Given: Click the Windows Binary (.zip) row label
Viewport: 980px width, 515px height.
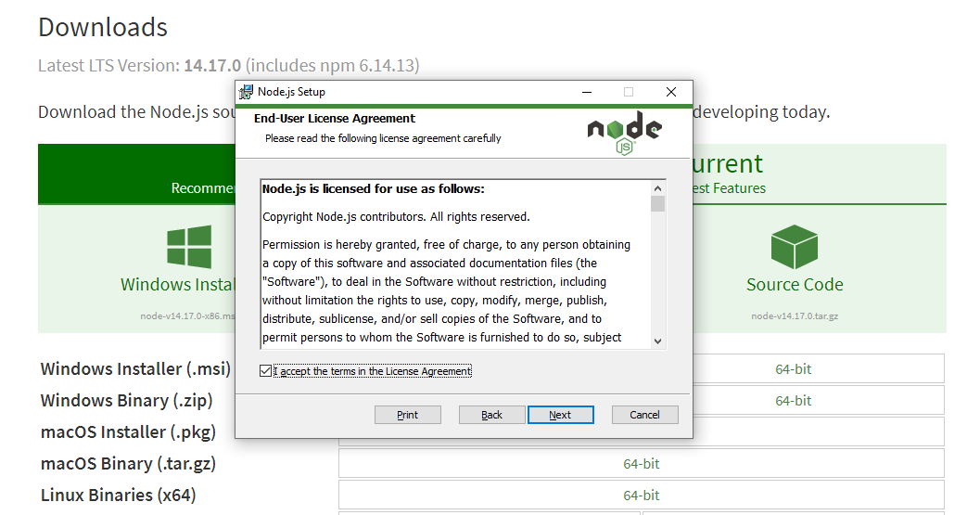Looking at the screenshot, I should (127, 401).
